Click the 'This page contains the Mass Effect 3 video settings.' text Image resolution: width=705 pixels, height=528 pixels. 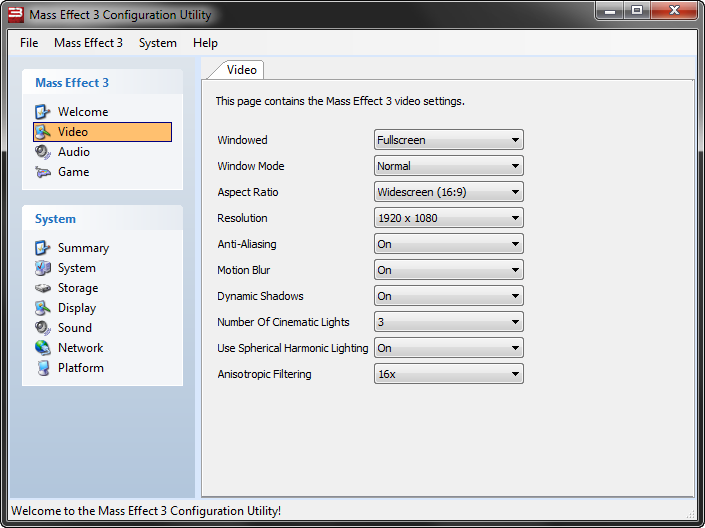coord(340,101)
